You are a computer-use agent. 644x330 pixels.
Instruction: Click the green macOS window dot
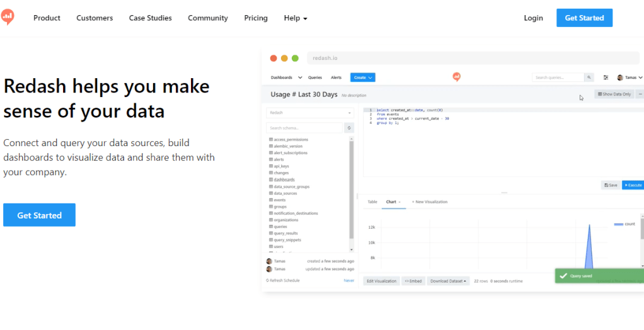coord(295,58)
